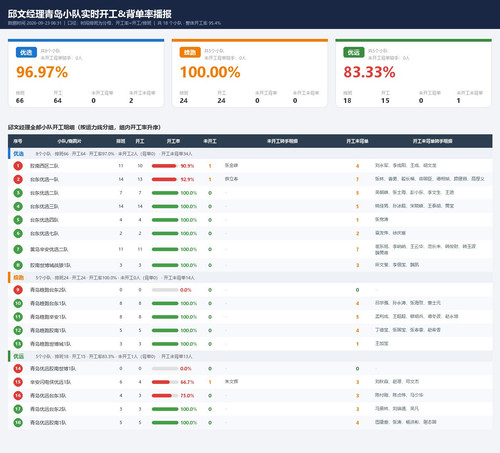Screen dimensions: 500x453
Task: Select the large 96.97% rate
Action: pyautogui.click(x=42, y=72)
